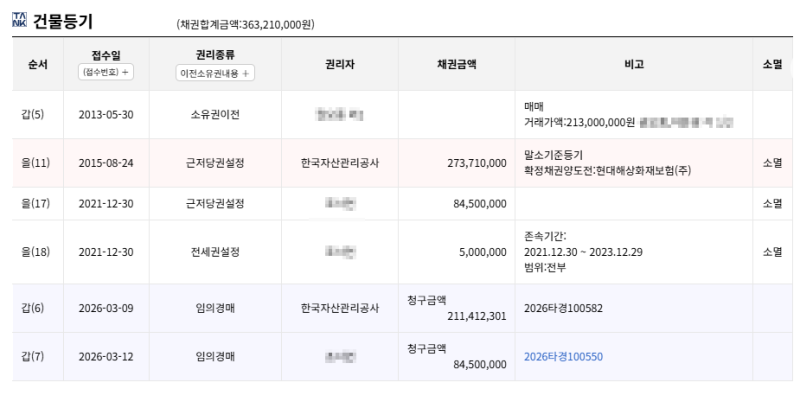
Task: Click the 청구금액 label in 갑(7) row
Action: (x=427, y=349)
